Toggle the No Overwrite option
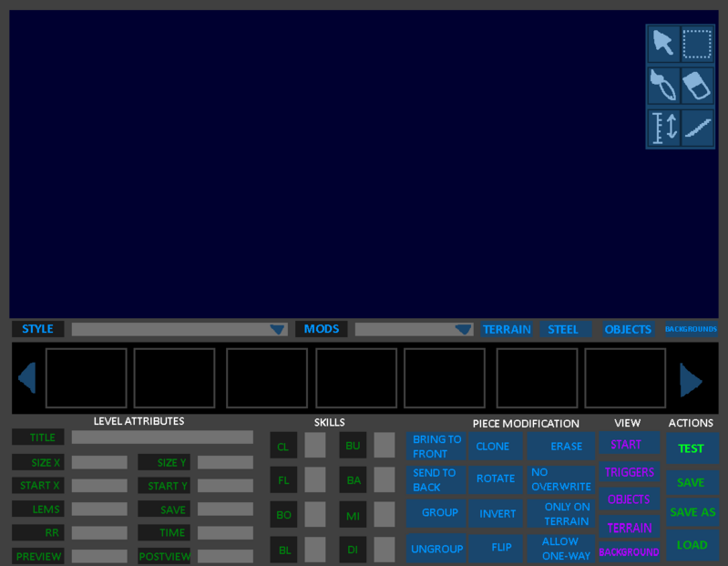 coord(560,479)
